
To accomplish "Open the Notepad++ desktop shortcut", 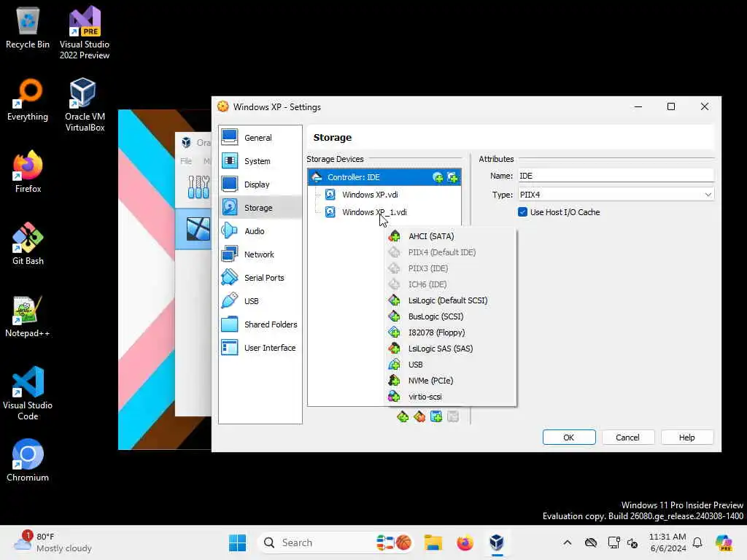I will point(28,316).
